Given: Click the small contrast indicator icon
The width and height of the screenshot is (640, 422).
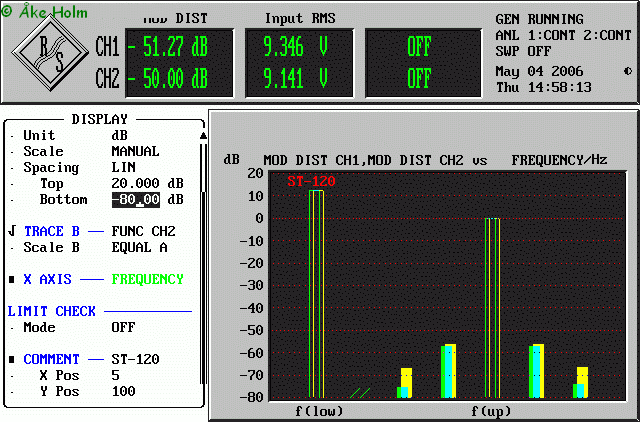Looking at the screenshot, I should (x=628, y=71).
